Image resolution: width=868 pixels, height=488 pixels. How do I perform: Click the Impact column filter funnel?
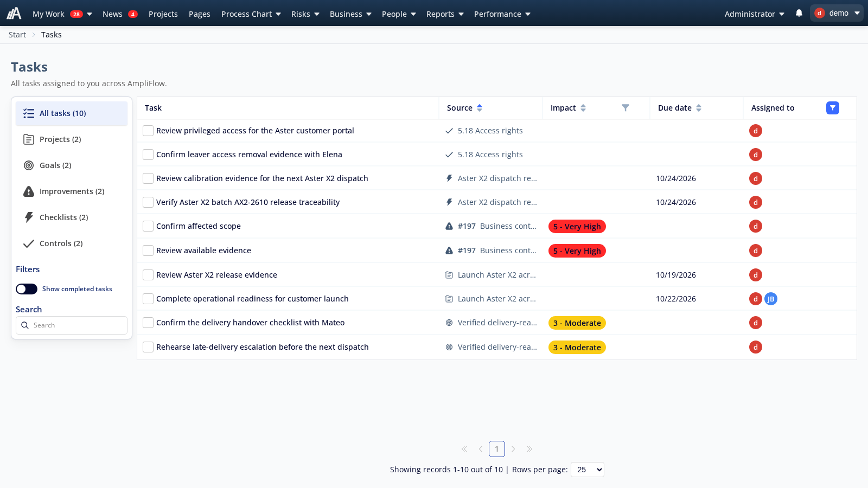click(626, 108)
